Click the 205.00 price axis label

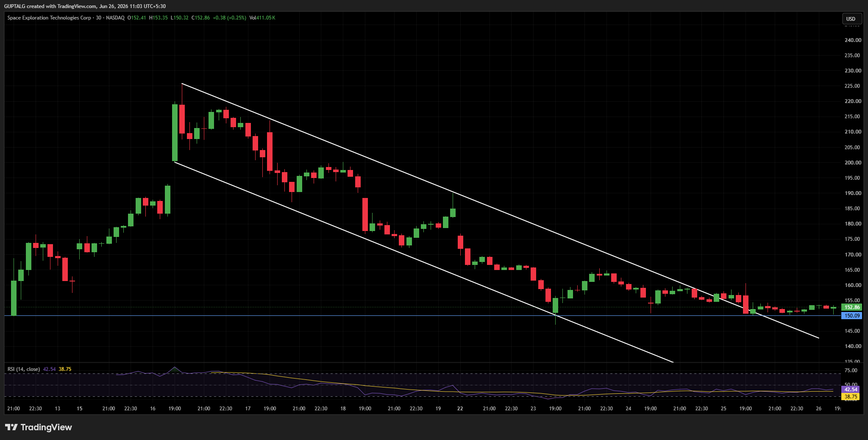[x=853, y=148]
